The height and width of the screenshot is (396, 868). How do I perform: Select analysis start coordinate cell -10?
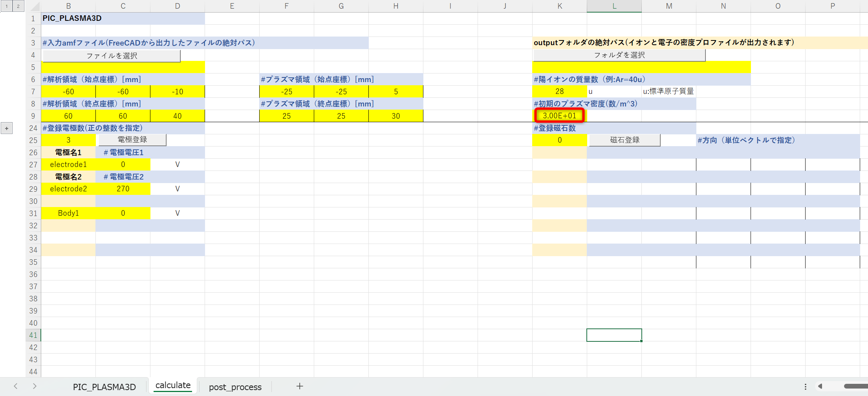pos(178,92)
